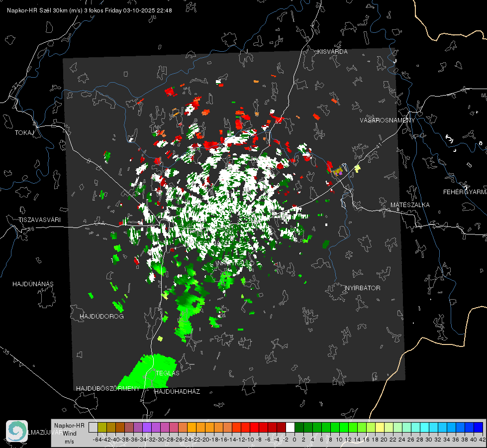
Task: Click the TOKAJ town label
Action: pos(24,133)
